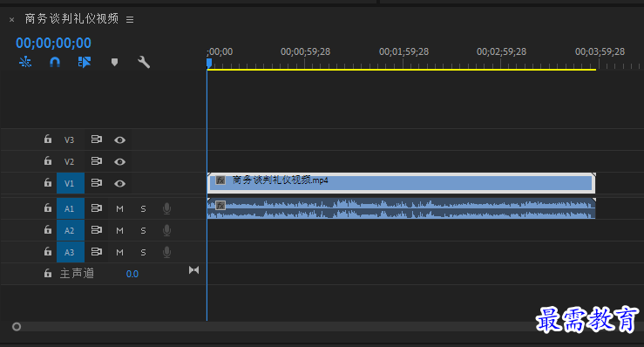644x347 pixels.
Task: Toggle V1 track targeting
Action: [71, 183]
